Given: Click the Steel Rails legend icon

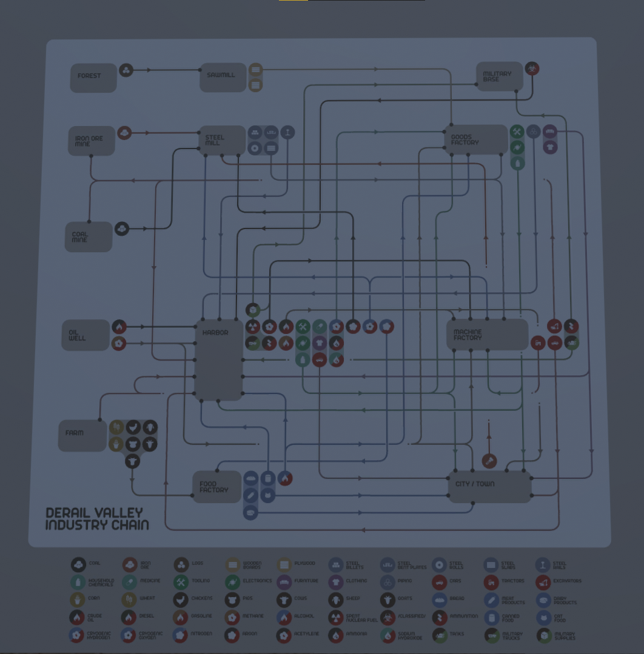Looking at the screenshot, I should (x=543, y=565).
